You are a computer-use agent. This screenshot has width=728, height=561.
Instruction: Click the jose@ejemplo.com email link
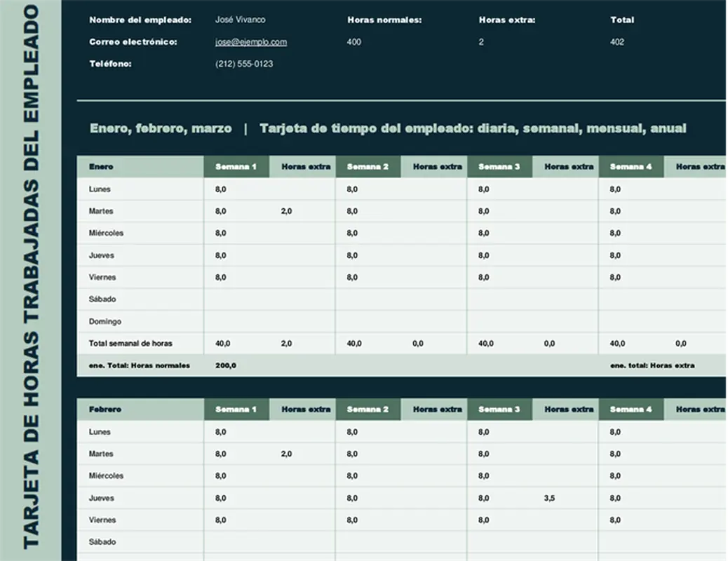point(250,42)
